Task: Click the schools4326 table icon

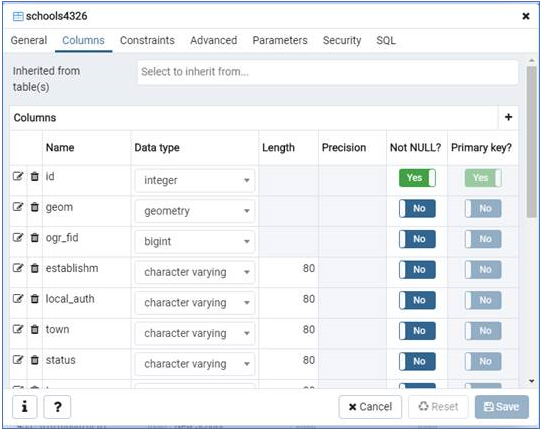Action: point(18,16)
